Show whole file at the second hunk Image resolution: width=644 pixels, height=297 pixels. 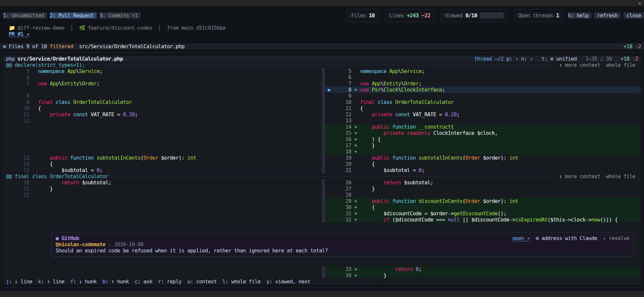[x=621, y=177]
